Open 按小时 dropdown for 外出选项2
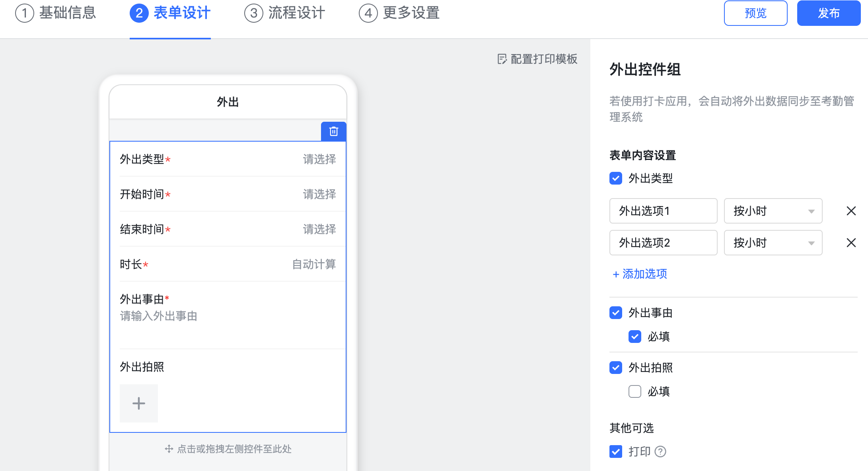Screen dimensions: 868x471 (x=773, y=243)
